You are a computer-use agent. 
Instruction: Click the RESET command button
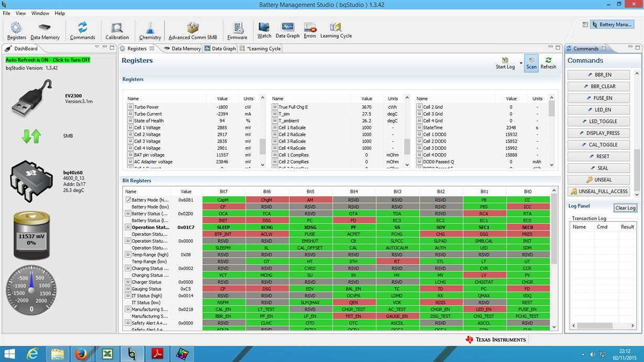599,156
